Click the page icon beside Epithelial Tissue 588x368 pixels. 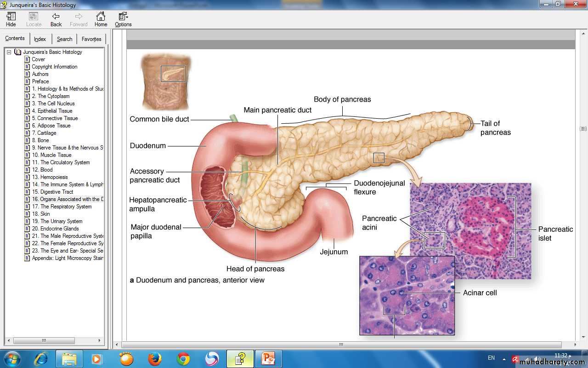pyautogui.click(x=27, y=111)
